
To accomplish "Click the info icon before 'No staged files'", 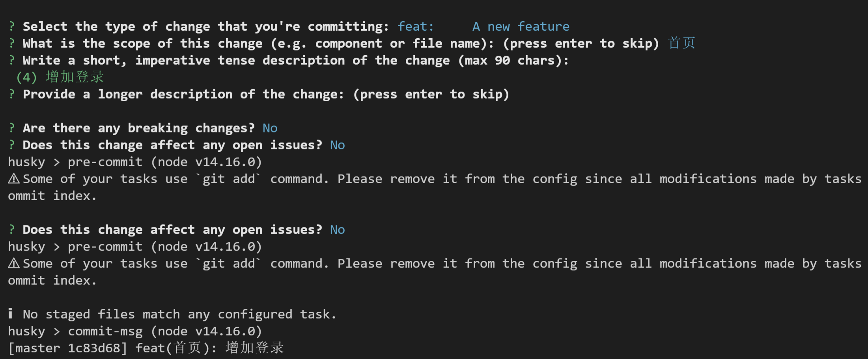I will [10, 314].
